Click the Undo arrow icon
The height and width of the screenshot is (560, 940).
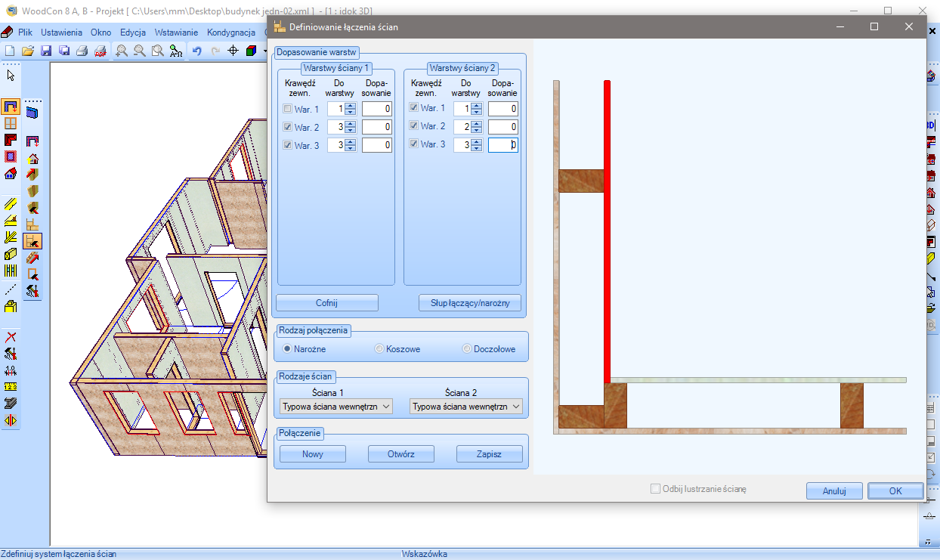point(197,51)
